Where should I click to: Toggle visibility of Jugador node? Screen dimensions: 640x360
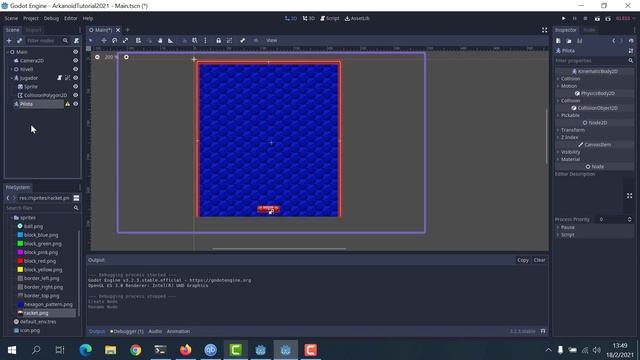click(x=76, y=78)
